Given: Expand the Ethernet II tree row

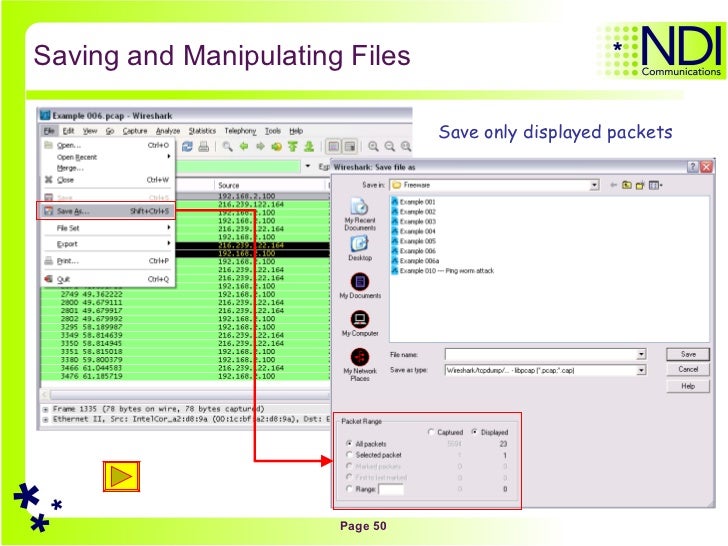Looking at the screenshot, I should pos(46,419).
